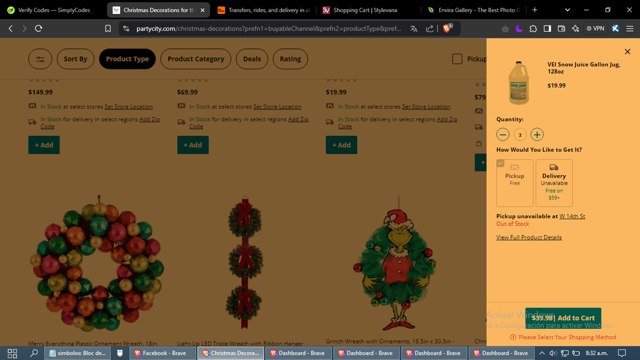Click the VPN button

click(x=596, y=29)
